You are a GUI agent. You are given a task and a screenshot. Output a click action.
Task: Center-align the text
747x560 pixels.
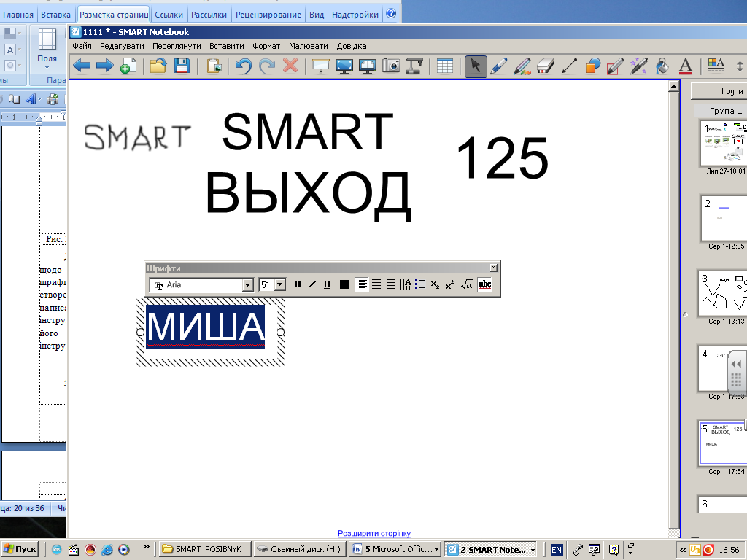click(x=376, y=284)
